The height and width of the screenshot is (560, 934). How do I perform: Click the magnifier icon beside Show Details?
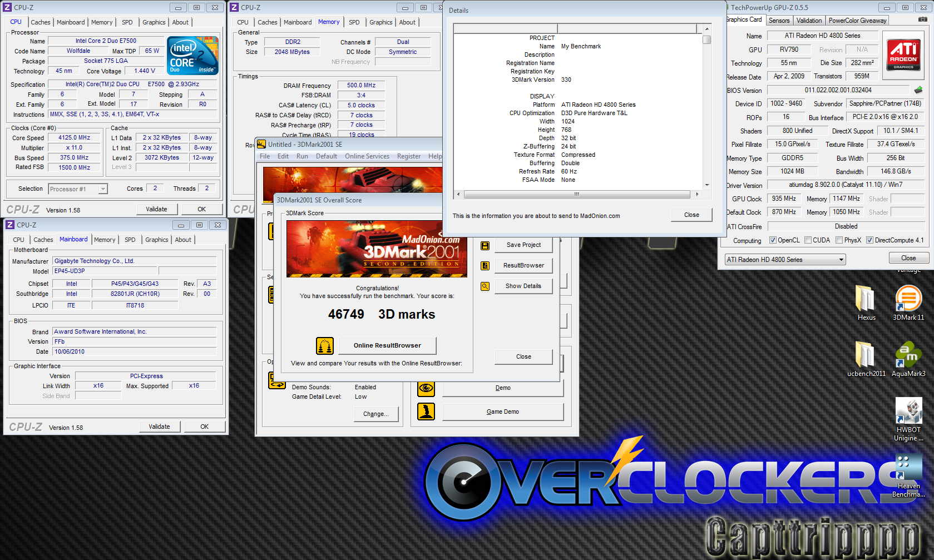click(x=485, y=286)
